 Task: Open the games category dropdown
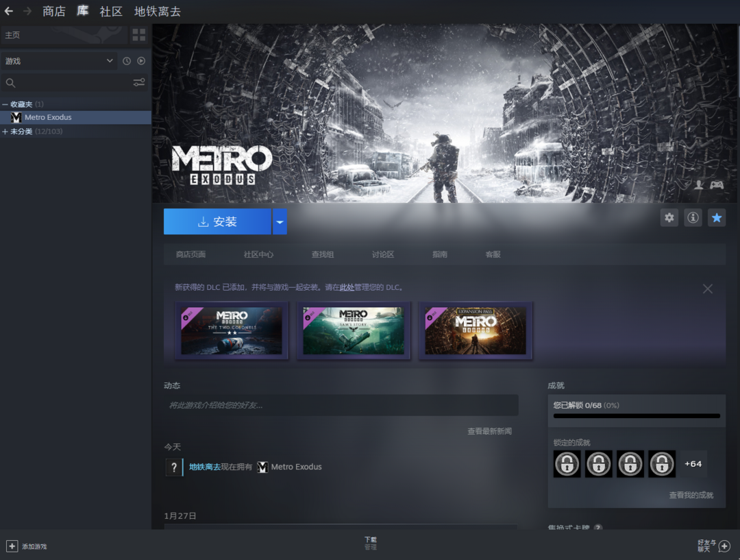coord(59,61)
